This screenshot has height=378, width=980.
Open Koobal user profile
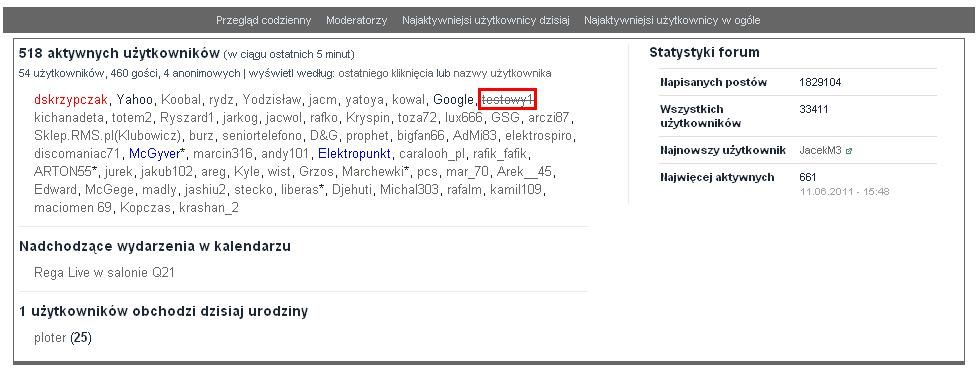181,99
